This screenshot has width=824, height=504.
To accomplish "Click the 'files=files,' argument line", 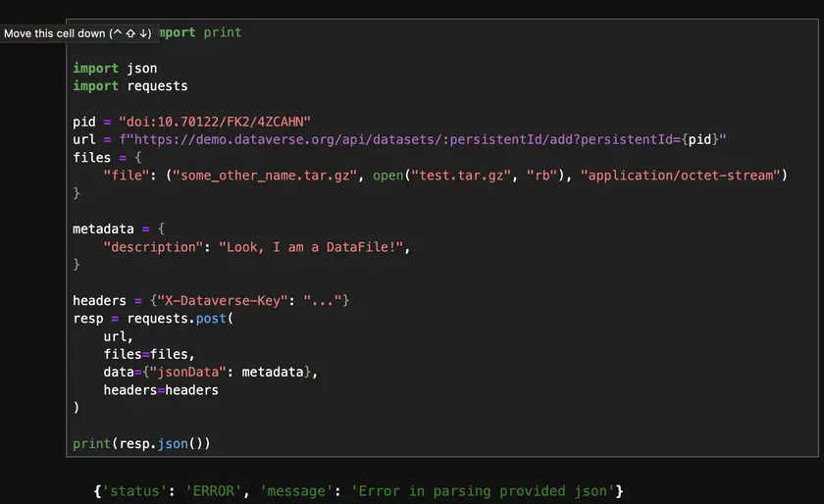I will tap(149, 354).
